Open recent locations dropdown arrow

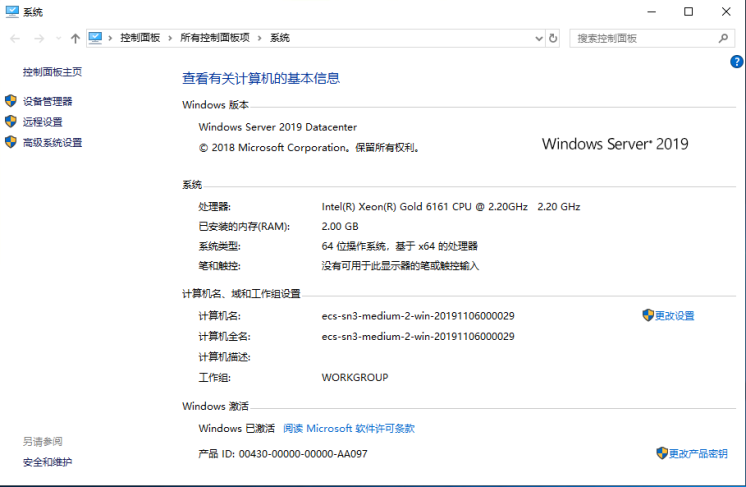(x=58, y=38)
